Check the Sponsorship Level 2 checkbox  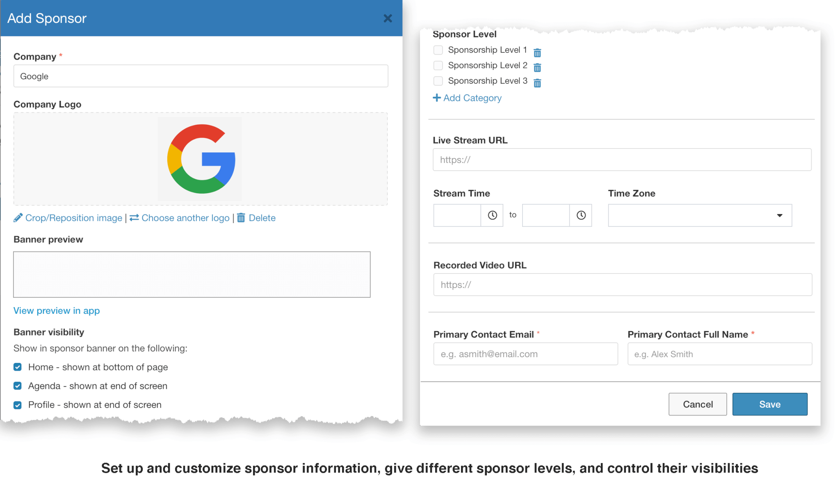pyautogui.click(x=438, y=65)
